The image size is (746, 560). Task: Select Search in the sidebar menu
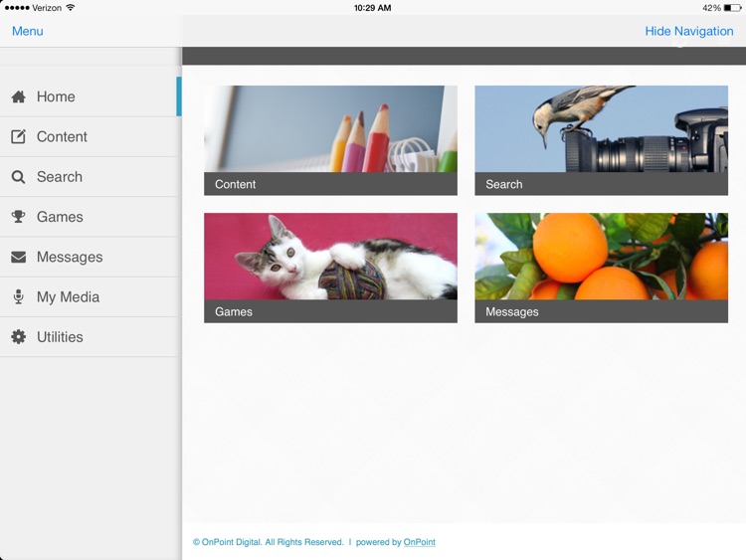point(91,176)
